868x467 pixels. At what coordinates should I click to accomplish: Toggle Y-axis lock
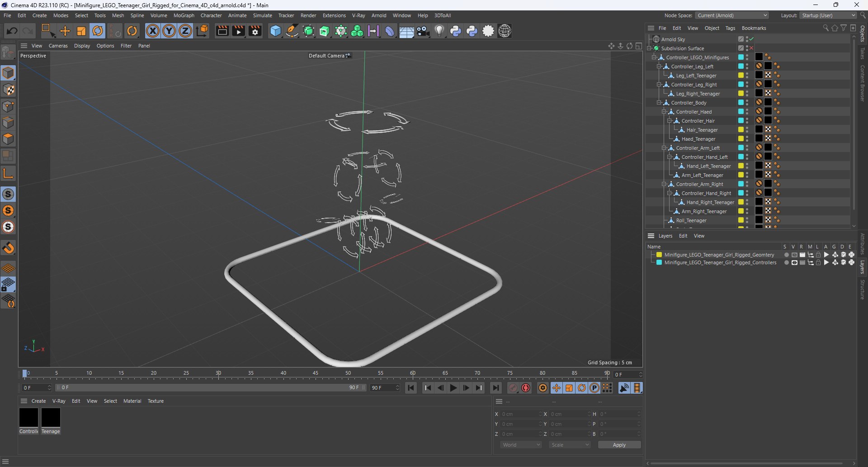[169, 31]
